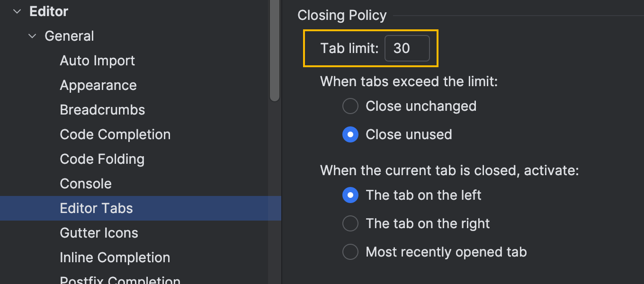The height and width of the screenshot is (284, 644).
Task: Open Appearance settings page
Action: [x=98, y=85]
